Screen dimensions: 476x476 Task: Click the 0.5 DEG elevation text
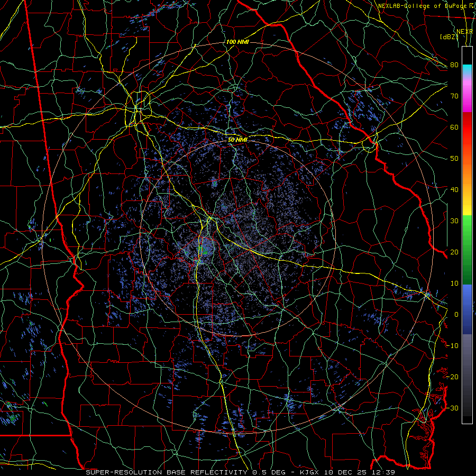(269, 472)
